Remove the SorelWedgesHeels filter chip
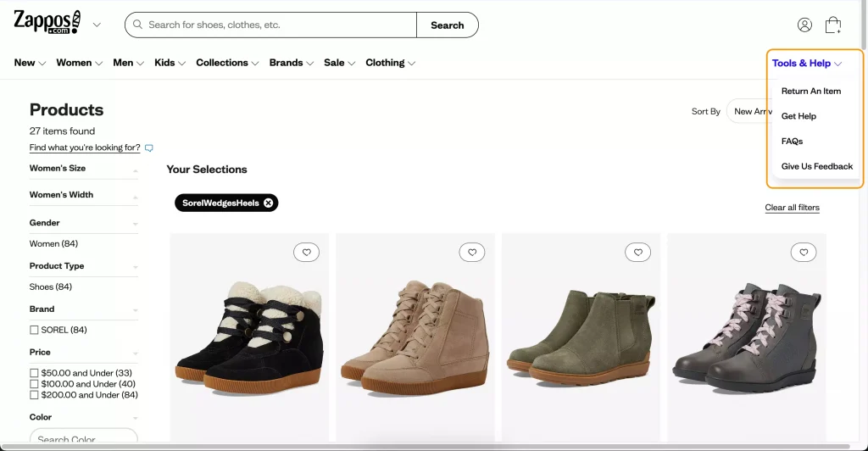Image resolution: width=868 pixels, height=451 pixels. (269, 203)
